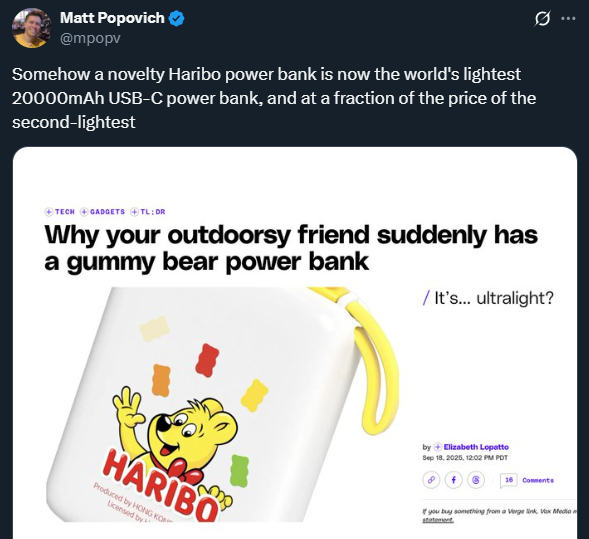
Task: Click the blue verified badge icon
Action: point(176,18)
